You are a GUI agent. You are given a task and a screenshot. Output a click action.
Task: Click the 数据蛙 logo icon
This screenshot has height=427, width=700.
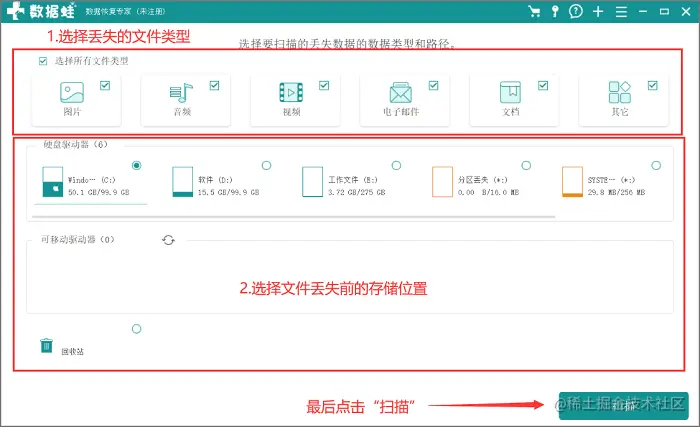point(15,11)
